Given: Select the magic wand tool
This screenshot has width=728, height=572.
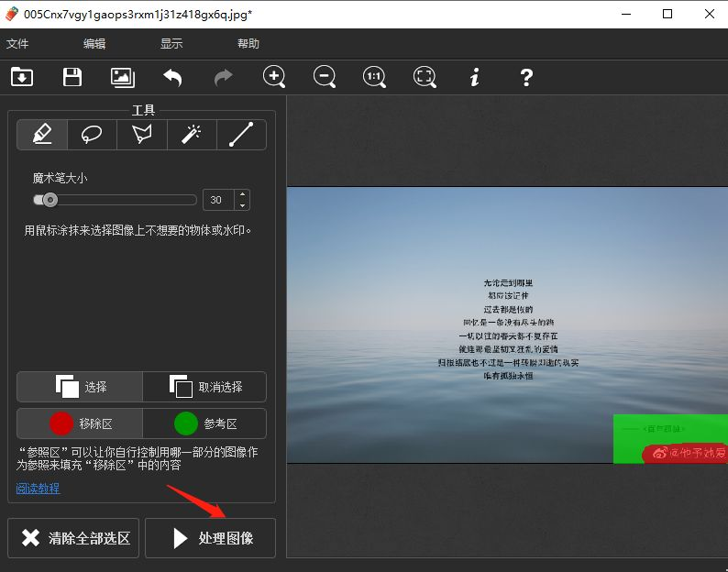Looking at the screenshot, I should click(x=192, y=135).
